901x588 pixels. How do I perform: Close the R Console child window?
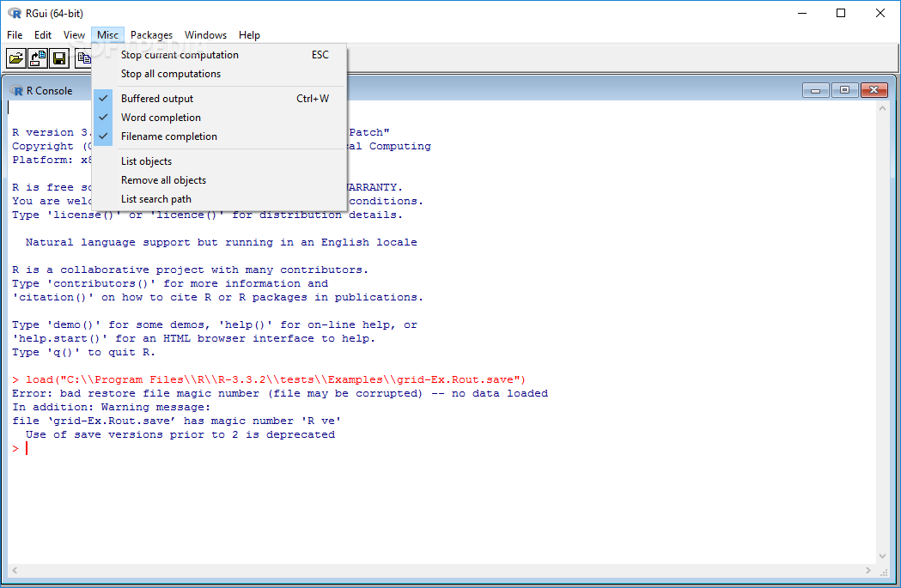[874, 90]
